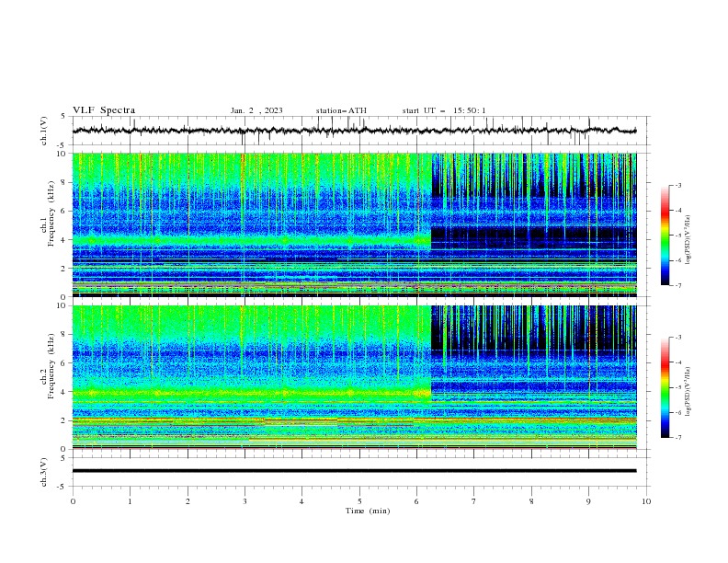Click the ch.2 "Frequency (kHz)" axis label

pos(51,365)
